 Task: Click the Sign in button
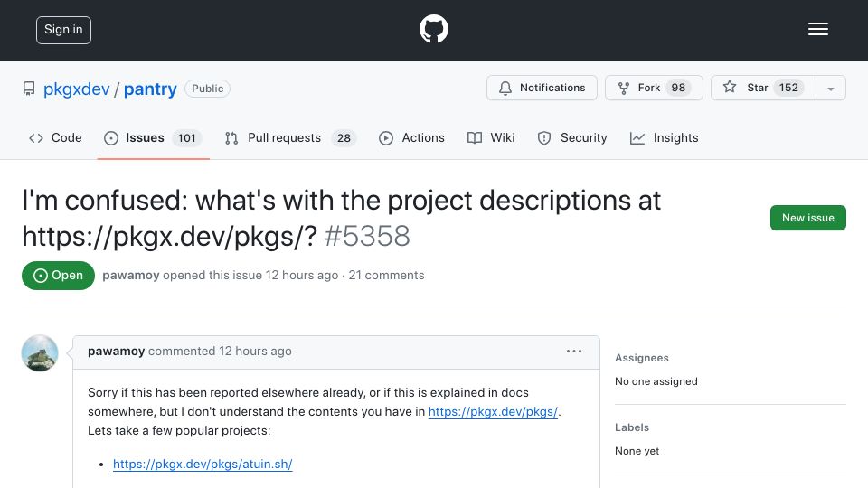click(x=63, y=30)
